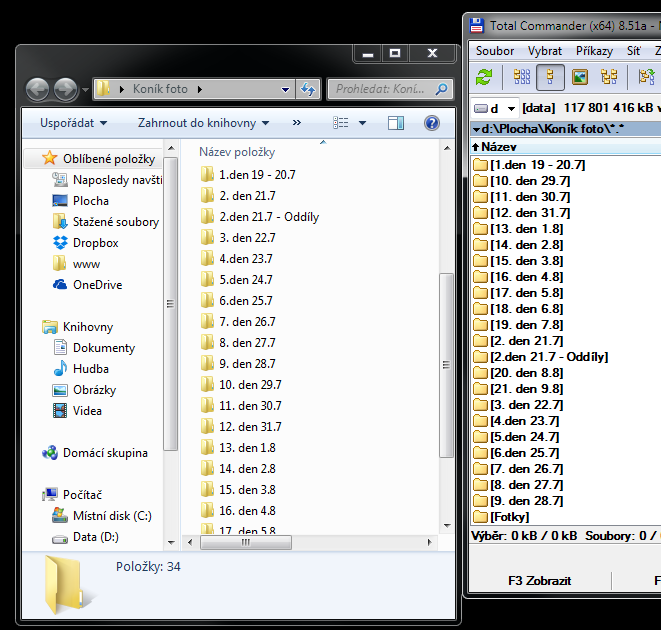The image size is (661, 630).
Task: Click the refresh button next to the address bar
Action: point(308,89)
